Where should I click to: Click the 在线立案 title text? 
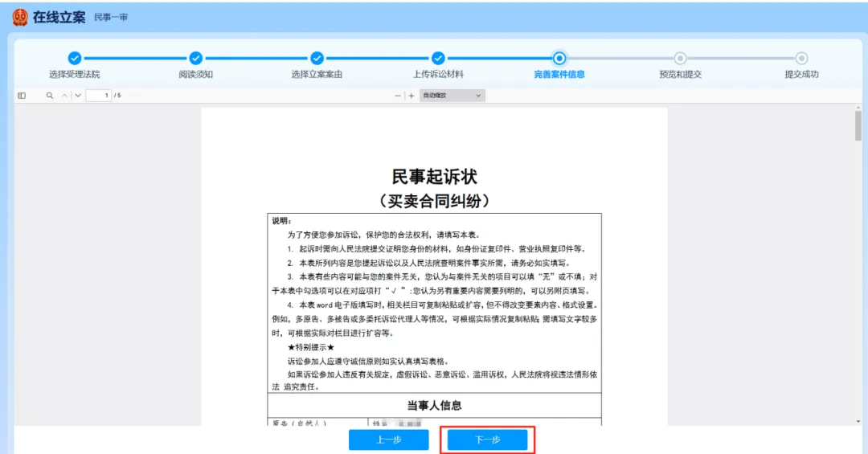point(59,17)
